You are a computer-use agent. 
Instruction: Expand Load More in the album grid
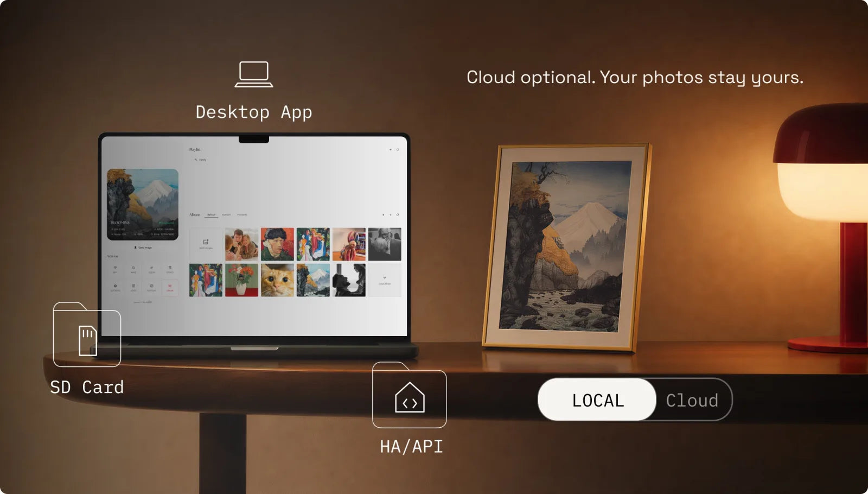(385, 280)
